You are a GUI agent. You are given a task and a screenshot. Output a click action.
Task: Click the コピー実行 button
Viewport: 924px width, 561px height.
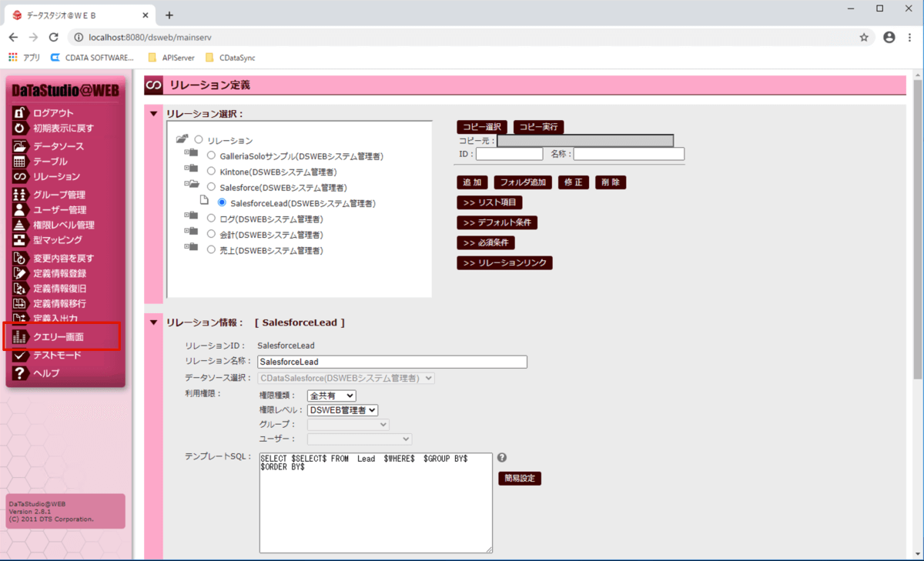[539, 127]
